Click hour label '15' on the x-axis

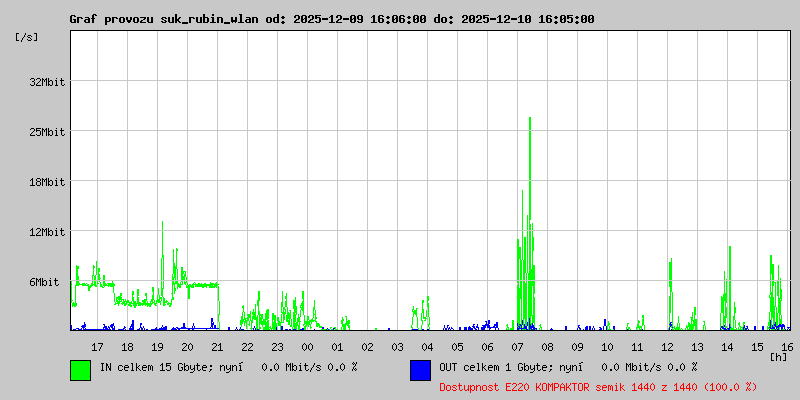[757, 347]
